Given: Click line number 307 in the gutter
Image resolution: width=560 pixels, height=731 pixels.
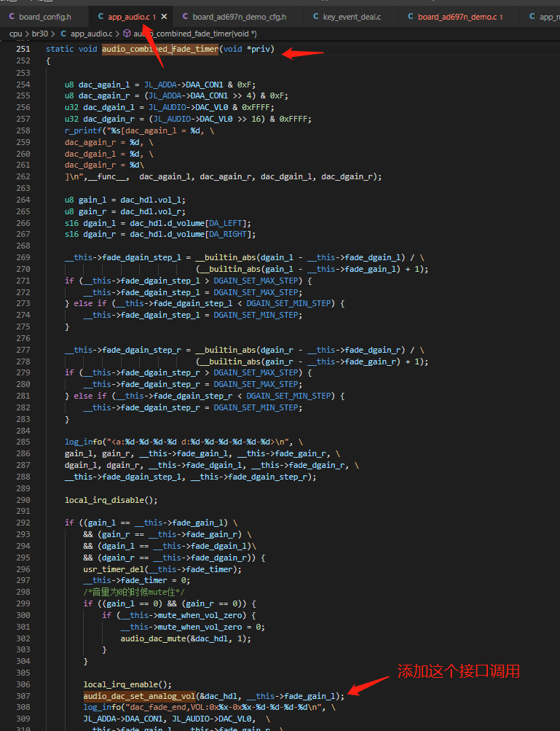Looking at the screenshot, I should (x=23, y=696).
